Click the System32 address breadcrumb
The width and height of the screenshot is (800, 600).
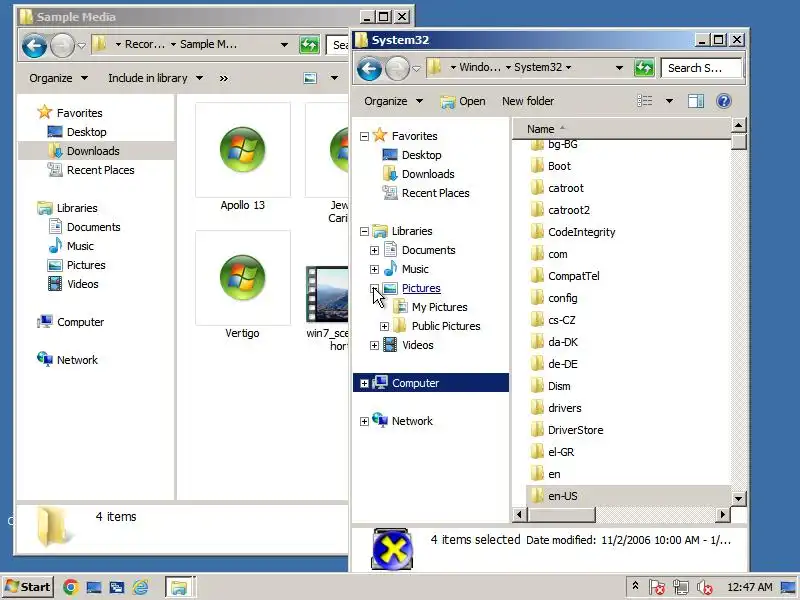[x=538, y=67]
